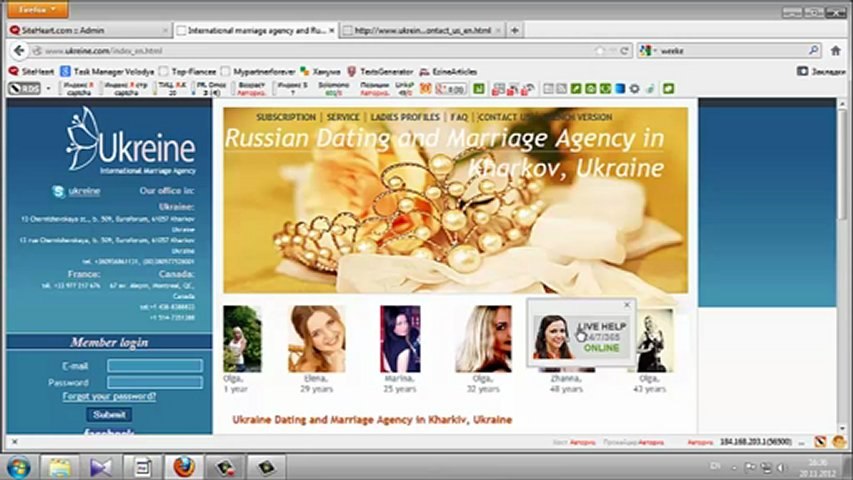Click taskbar volume speaker icon
This screenshot has width=853, height=480.
click(x=781, y=467)
